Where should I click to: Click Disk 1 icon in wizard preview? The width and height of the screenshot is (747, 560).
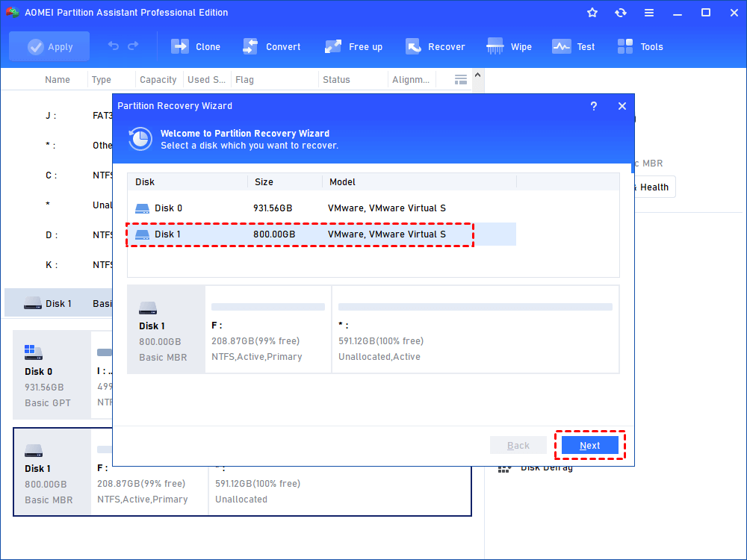click(x=148, y=308)
